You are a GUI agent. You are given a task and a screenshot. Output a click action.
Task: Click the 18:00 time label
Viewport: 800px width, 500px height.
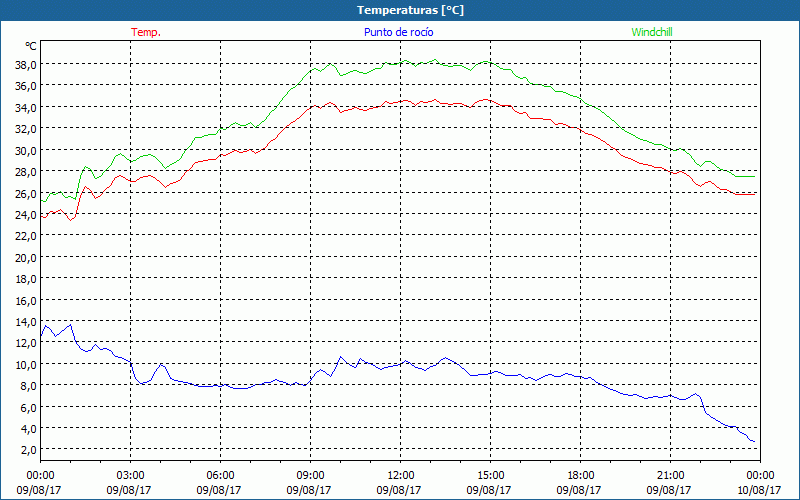point(581,476)
